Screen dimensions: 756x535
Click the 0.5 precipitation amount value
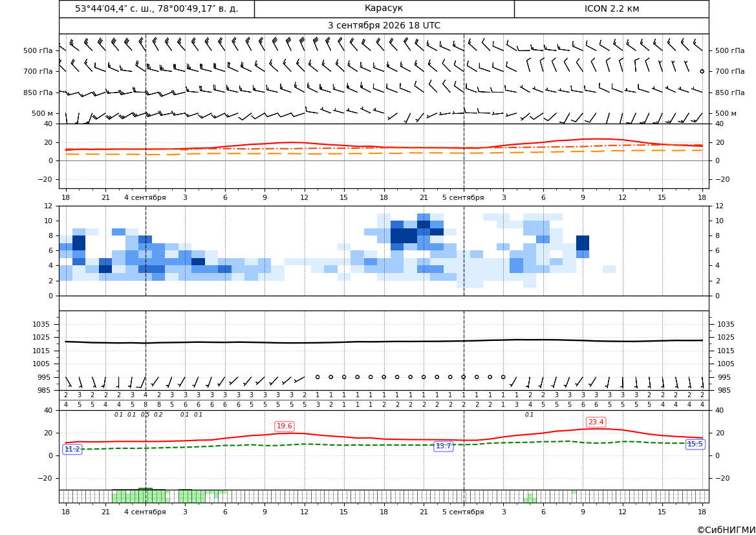click(145, 415)
